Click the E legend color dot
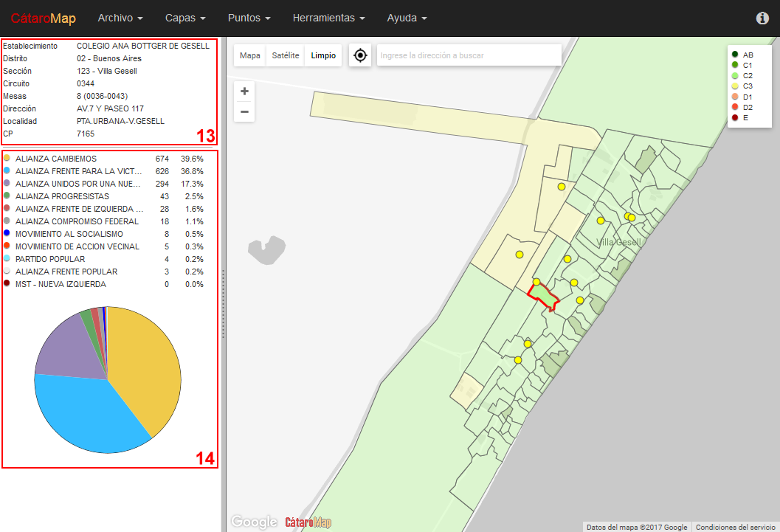The width and height of the screenshot is (780, 532). click(x=735, y=117)
